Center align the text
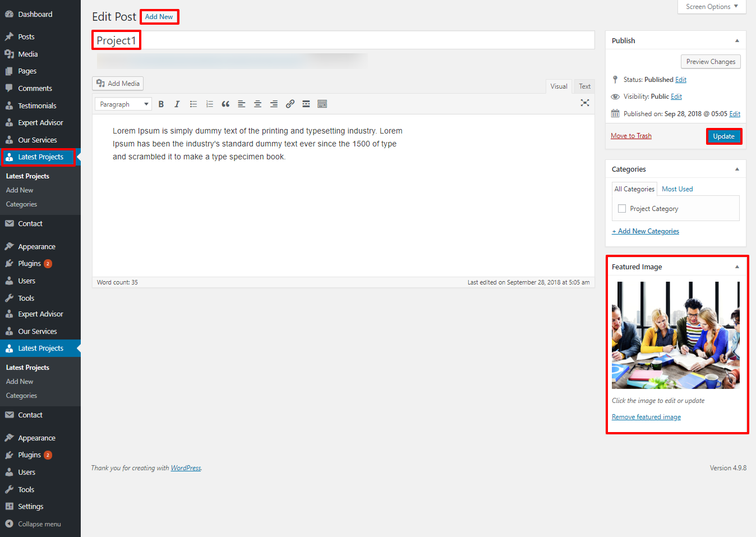756x537 pixels. tap(257, 104)
